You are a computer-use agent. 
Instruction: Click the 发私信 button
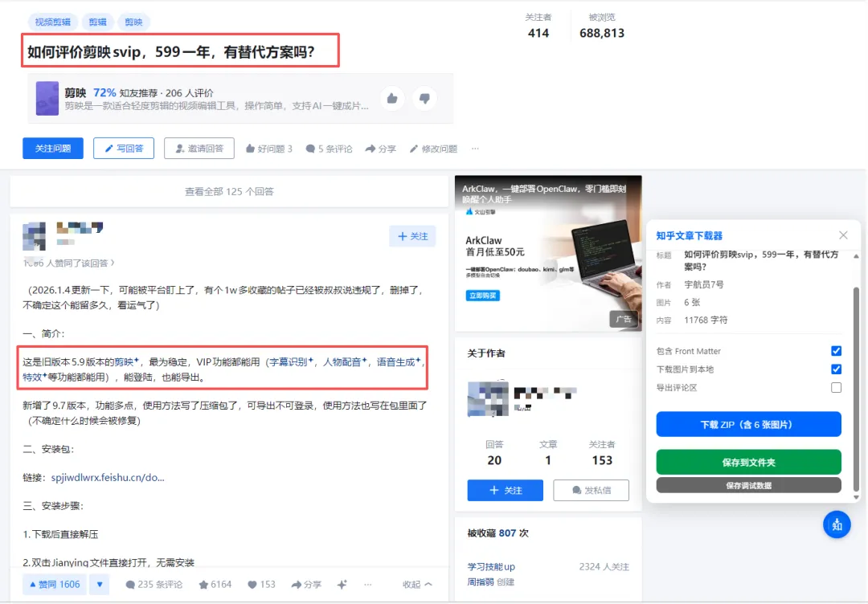click(591, 490)
